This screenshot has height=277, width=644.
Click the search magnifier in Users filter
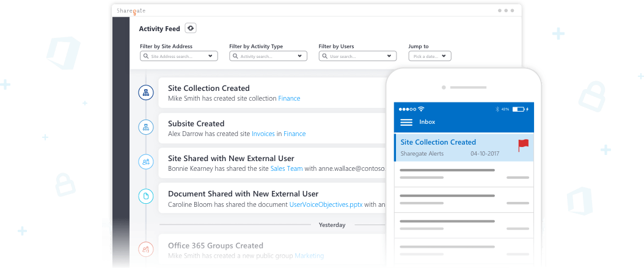325,56
